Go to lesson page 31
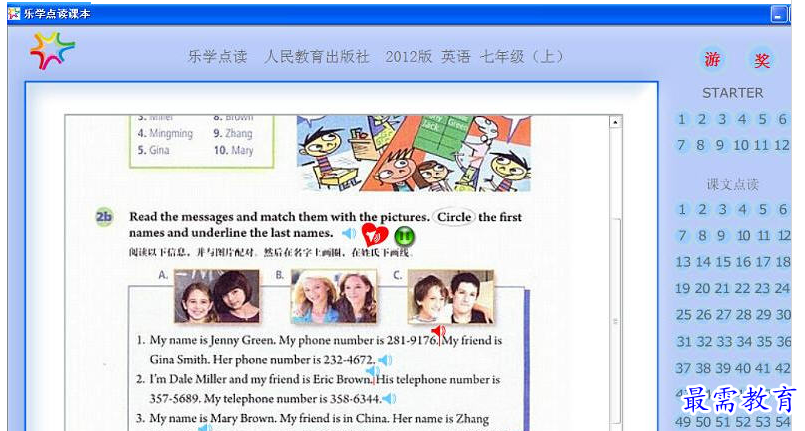This screenshot has width=805, height=431. pos(683,342)
